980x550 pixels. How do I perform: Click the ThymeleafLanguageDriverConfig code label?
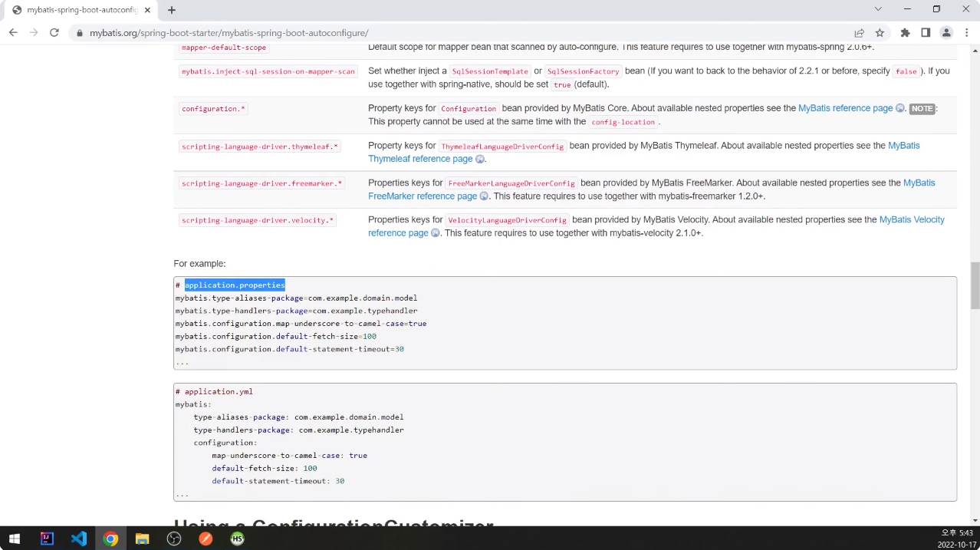pos(502,146)
